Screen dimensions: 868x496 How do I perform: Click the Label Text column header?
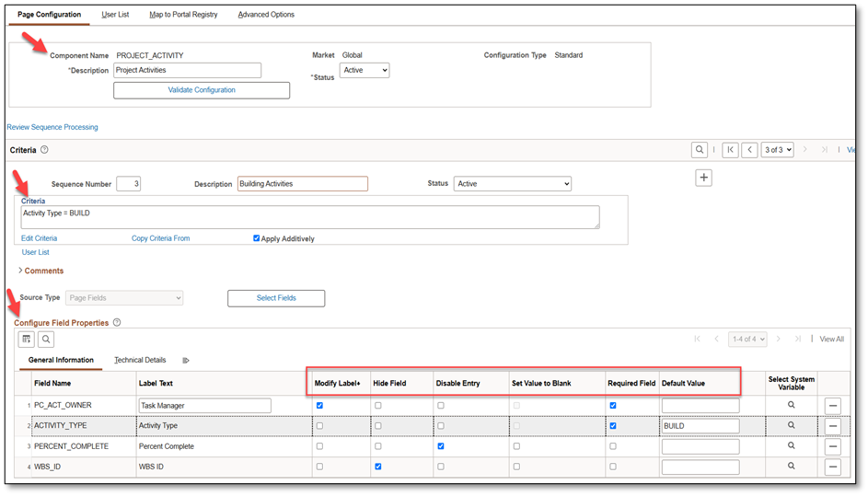point(156,383)
